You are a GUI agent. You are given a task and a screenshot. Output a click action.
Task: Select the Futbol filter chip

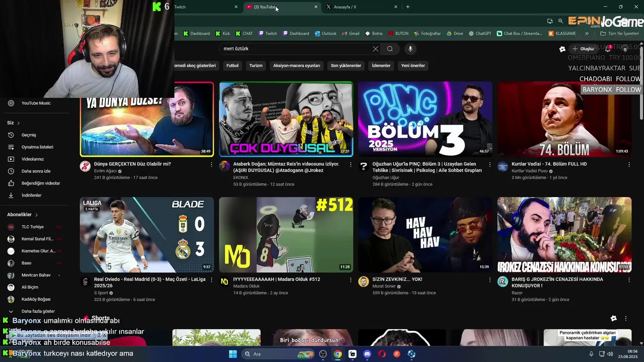click(232, 65)
